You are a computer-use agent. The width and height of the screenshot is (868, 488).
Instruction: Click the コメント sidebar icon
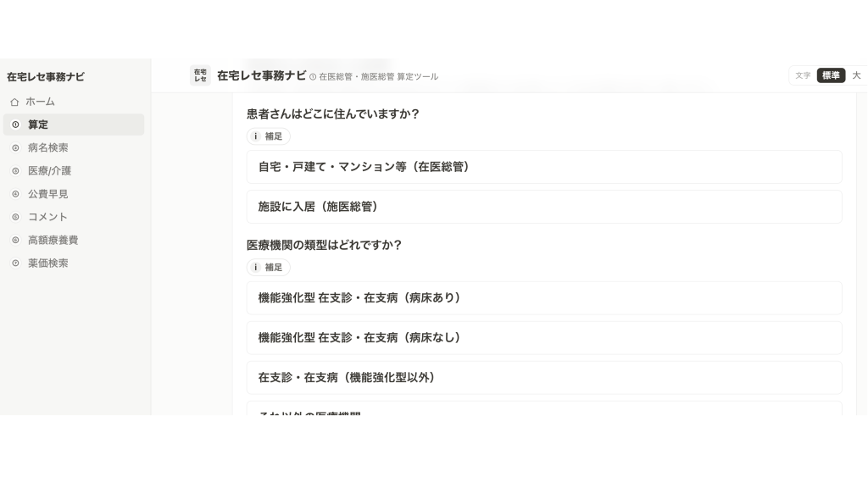(x=15, y=217)
